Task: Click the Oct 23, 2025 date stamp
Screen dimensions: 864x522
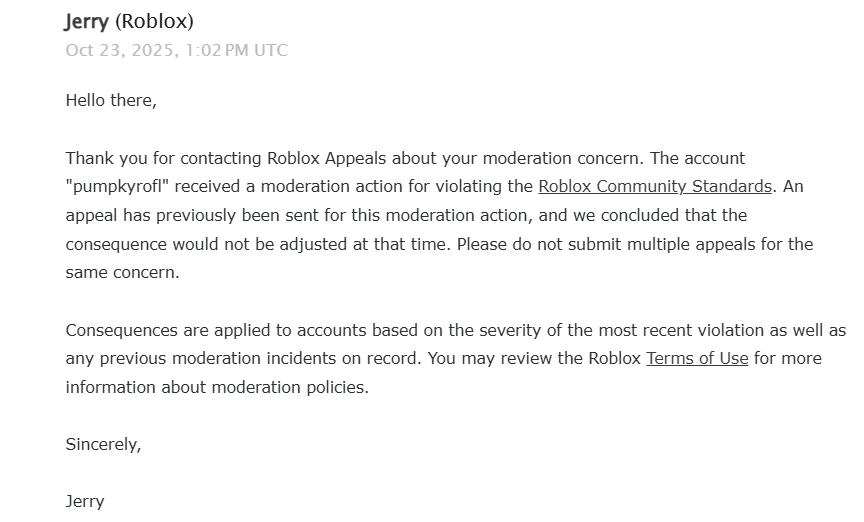Action: click(120, 51)
